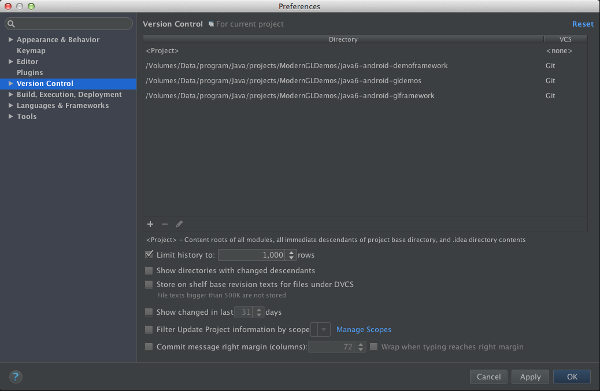Click the Limit history rows stepper arrows
The width and height of the screenshot is (600, 391).
291,255
